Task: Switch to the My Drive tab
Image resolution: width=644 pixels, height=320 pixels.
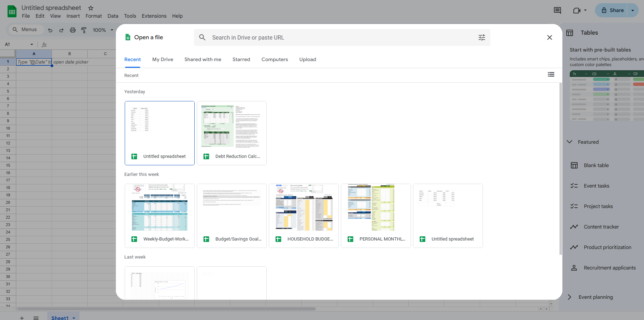Action: coord(163,59)
